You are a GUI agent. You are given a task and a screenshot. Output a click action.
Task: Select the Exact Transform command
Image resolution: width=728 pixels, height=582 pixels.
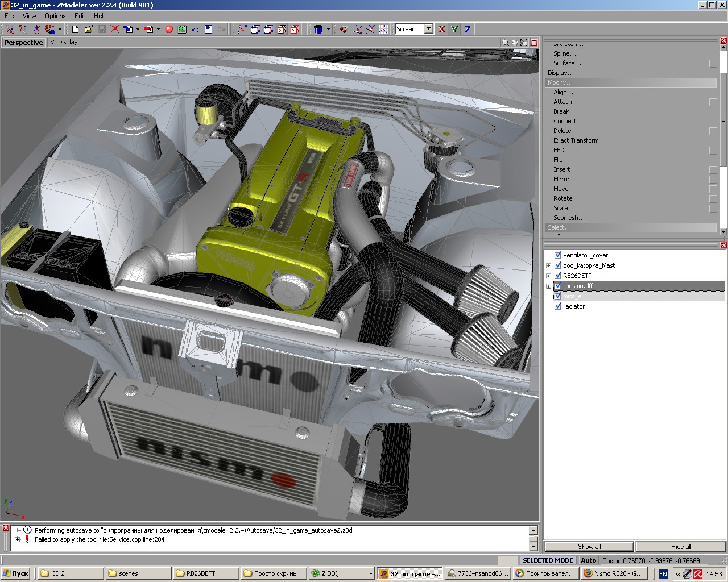[x=576, y=140]
